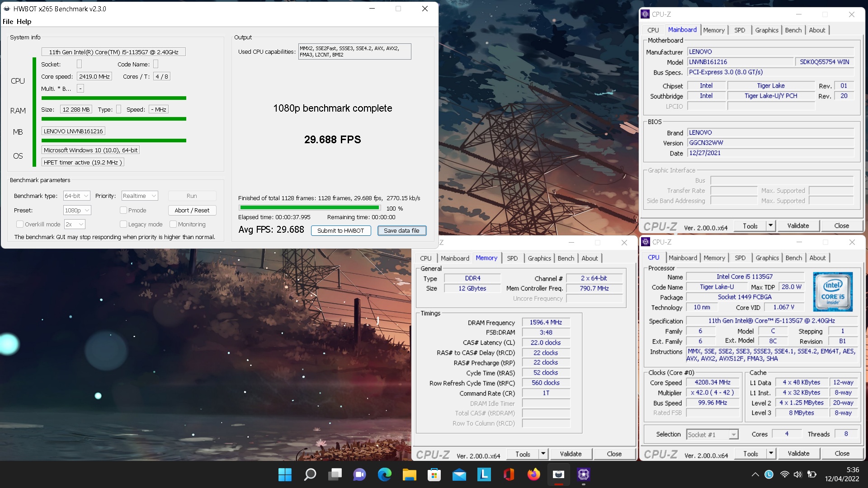Enable the Overkill mode checkbox
This screenshot has width=868, height=488.
20,224
